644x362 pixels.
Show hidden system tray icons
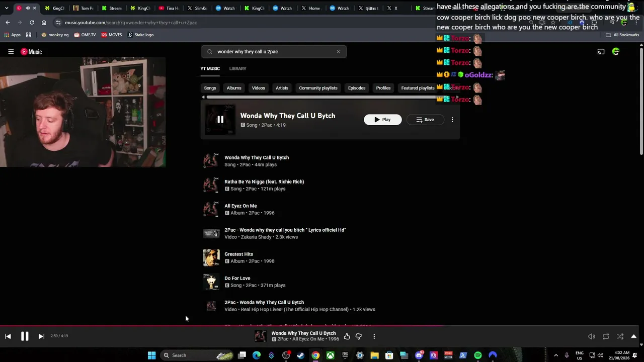point(556,355)
